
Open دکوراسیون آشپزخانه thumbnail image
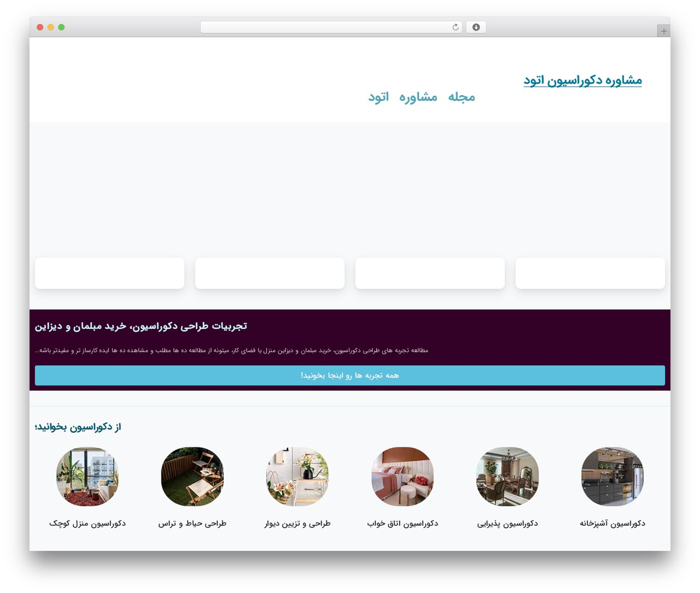(x=612, y=476)
